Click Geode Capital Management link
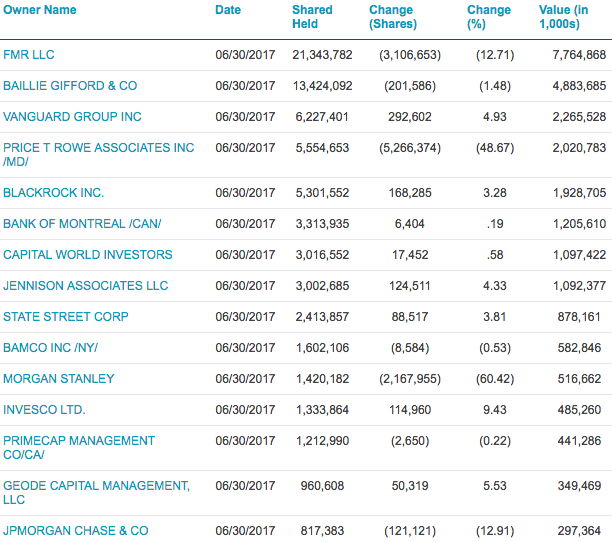This screenshot has height=542, width=612. [x=96, y=486]
